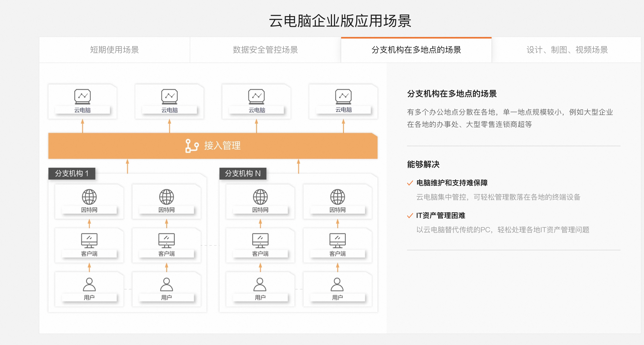Image resolution: width=644 pixels, height=345 pixels.
Task: Click the checkmark beside 电脑维护和支持难保障
Action: tap(410, 183)
